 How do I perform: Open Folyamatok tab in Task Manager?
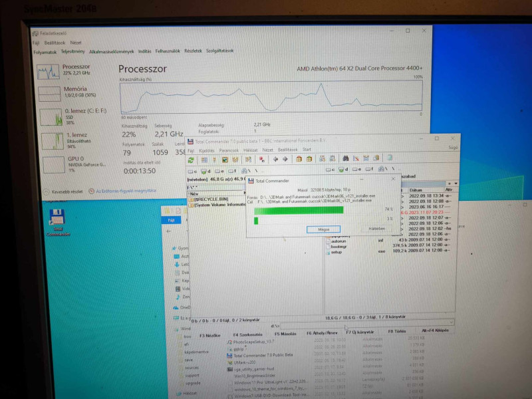pyautogui.click(x=45, y=53)
